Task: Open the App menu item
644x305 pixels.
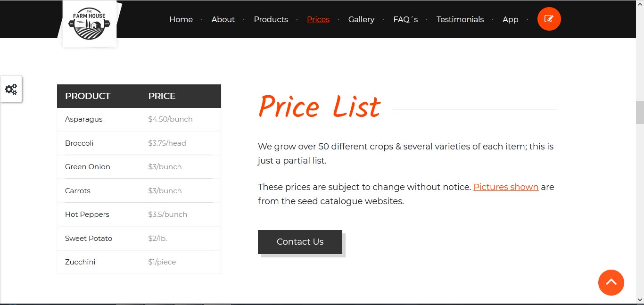Action: click(x=510, y=19)
